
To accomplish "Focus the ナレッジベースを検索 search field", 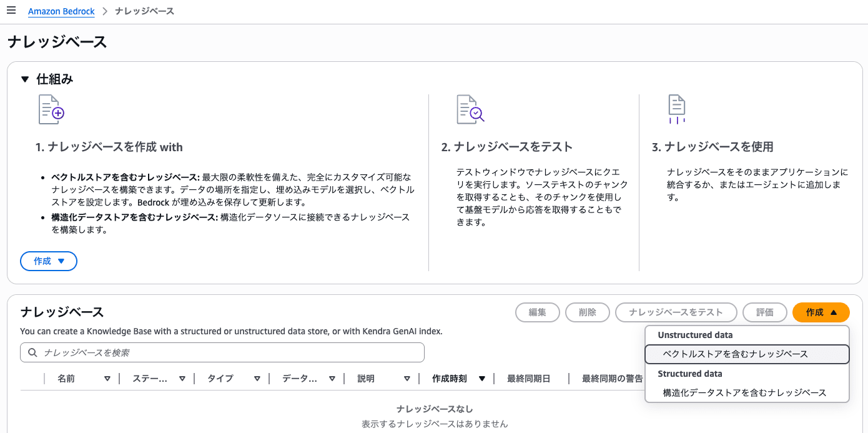I will point(222,352).
